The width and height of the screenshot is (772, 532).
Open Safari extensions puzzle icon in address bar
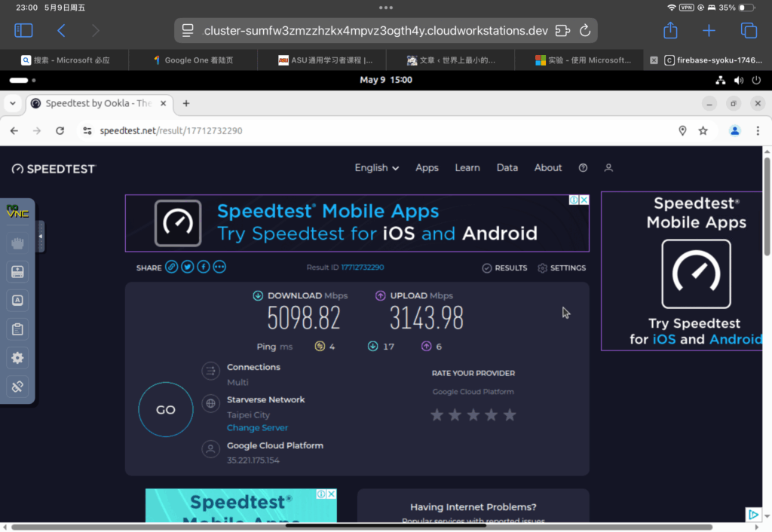[x=562, y=30]
